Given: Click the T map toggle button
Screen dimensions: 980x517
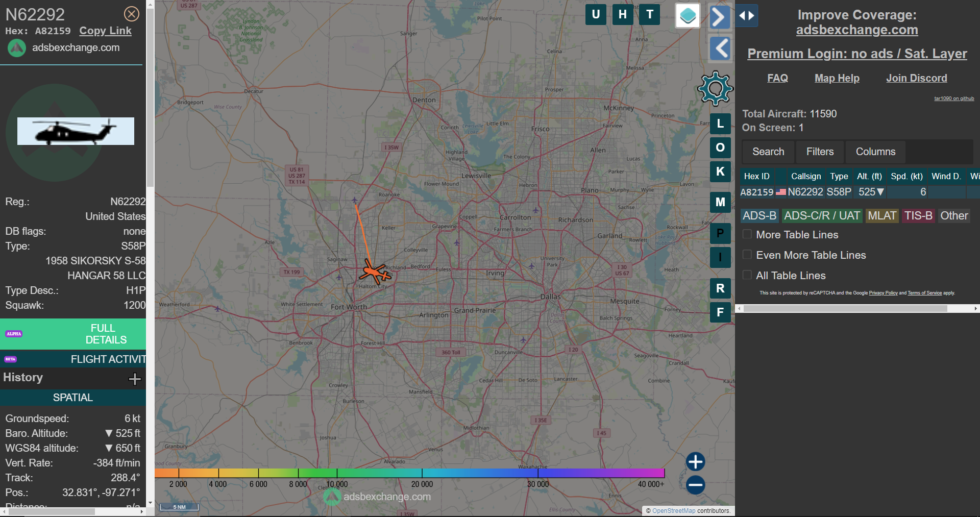Looking at the screenshot, I should click(x=650, y=14).
